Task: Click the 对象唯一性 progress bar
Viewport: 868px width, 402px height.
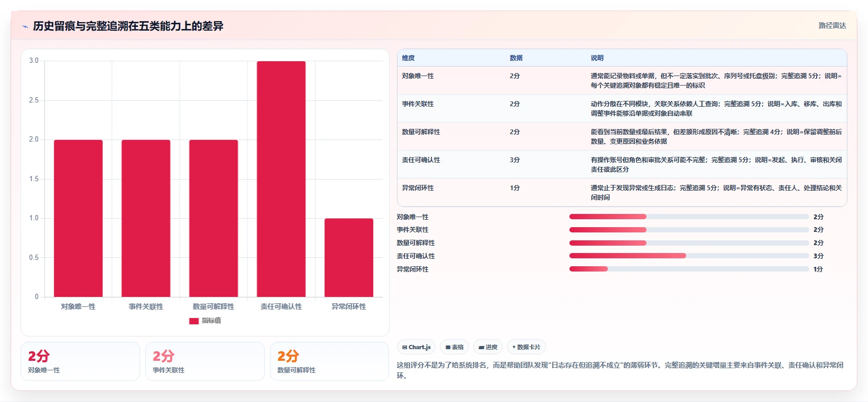Action: 689,217
